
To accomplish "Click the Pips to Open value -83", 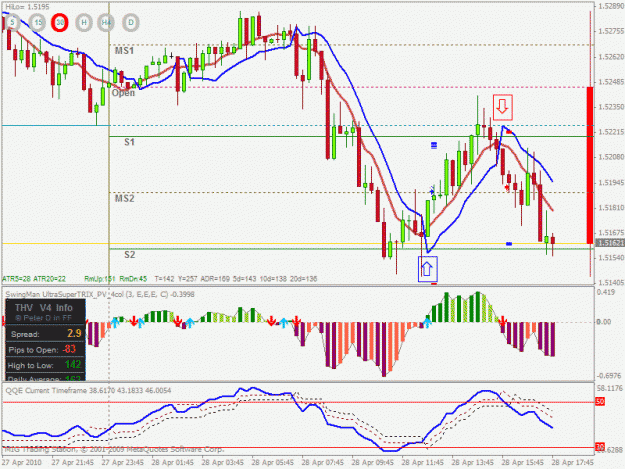I will (x=69, y=349).
